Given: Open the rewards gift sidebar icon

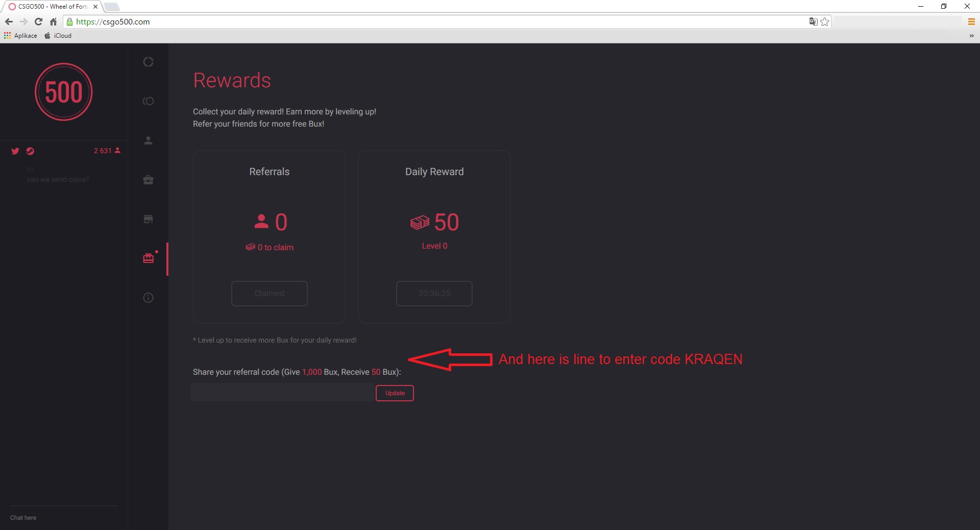Looking at the screenshot, I should 149,258.
